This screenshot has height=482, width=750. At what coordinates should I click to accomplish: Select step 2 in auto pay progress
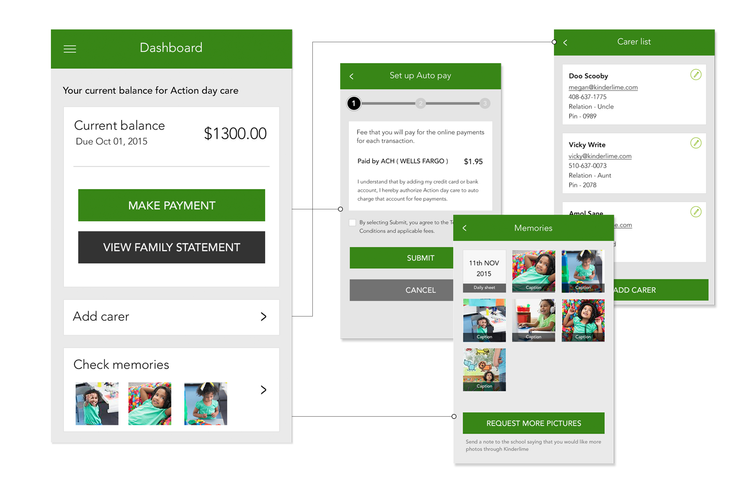pyautogui.click(x=420, y=103)
